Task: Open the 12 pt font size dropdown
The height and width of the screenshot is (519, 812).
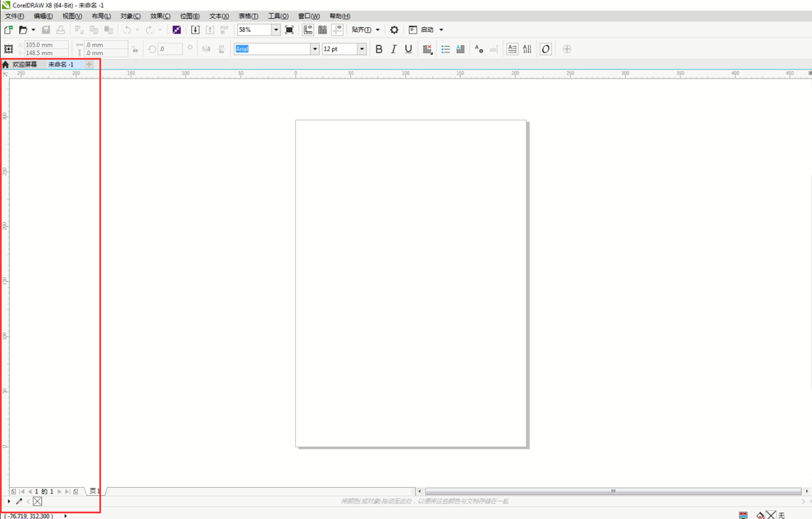Action: (362, 49)
